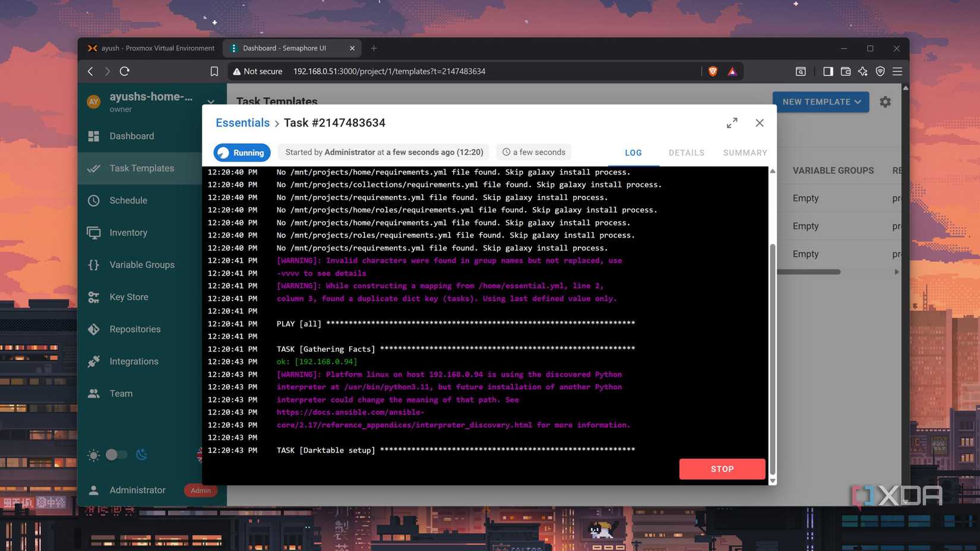
Task: Open Variable Groups braces icon
Action: coord(94,265)
